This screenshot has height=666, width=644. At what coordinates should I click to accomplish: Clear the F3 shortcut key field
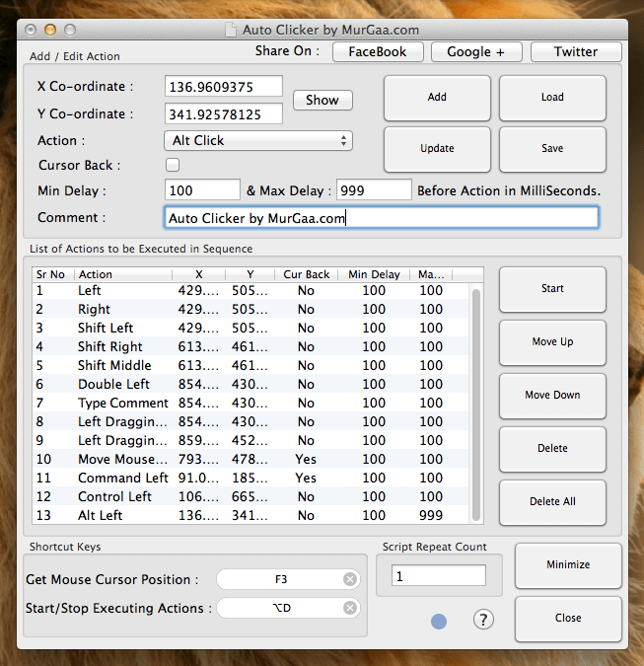click(x=350, y=579)
